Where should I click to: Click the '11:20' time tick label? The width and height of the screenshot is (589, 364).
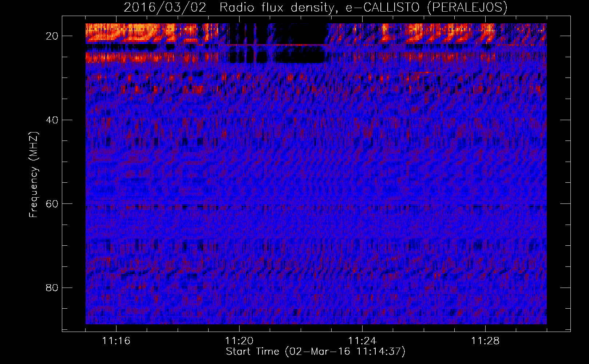pyautogui.click(x=239, y=341)
